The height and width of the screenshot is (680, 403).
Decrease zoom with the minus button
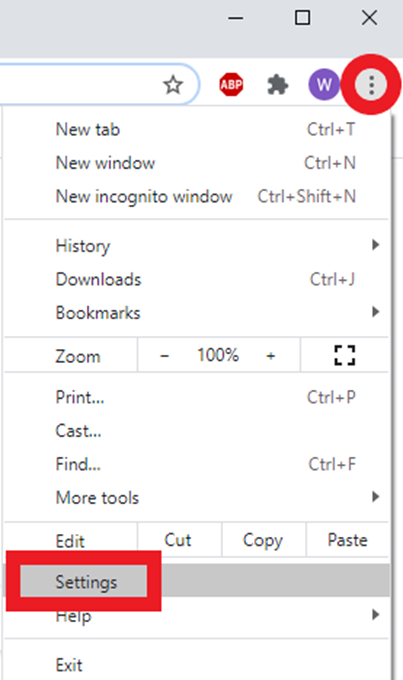164,356
